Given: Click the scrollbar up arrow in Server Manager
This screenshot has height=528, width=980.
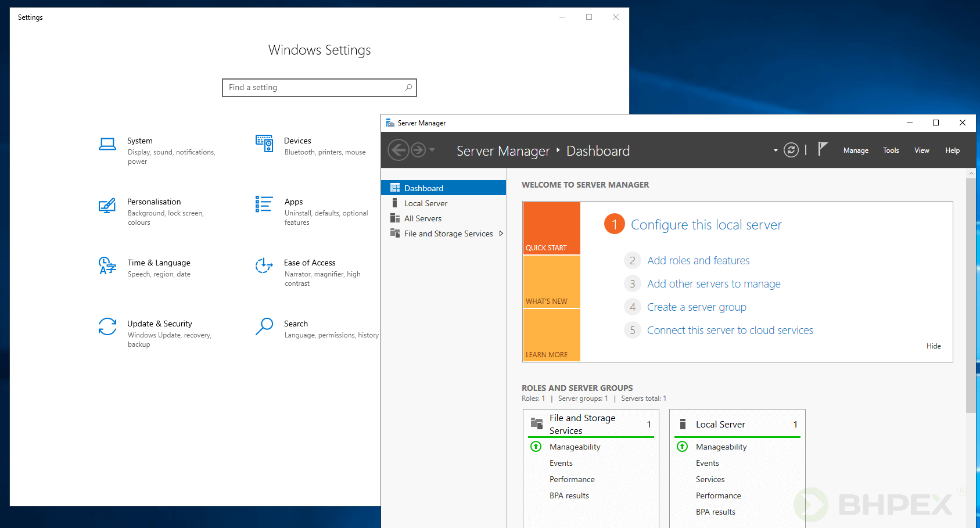Looking at the screenshot, I should (x=971, y=173).
